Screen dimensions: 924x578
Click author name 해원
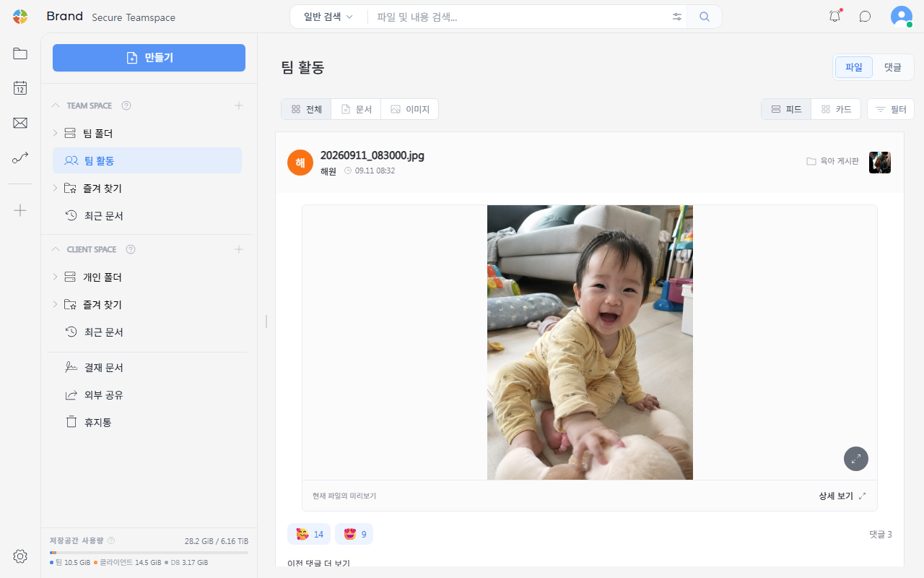pos(328,171)
